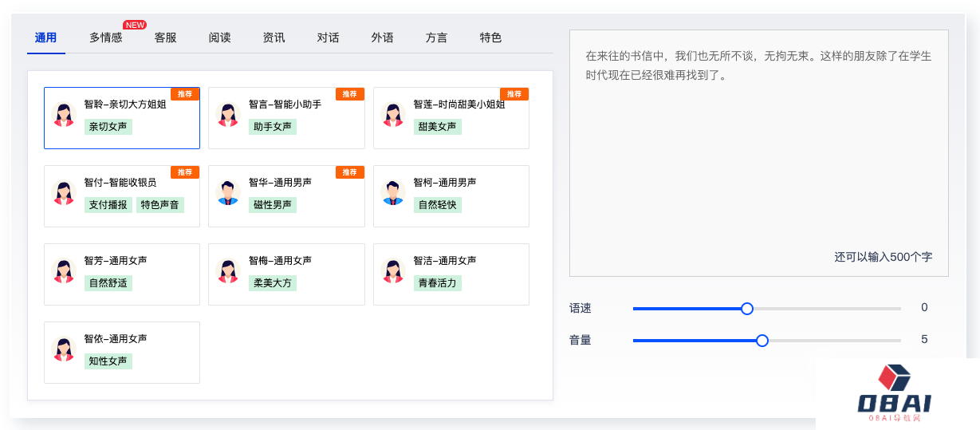
Task: Pick the 智芳-通用女声 avatar icon
Action: click(x=63, y=270)
